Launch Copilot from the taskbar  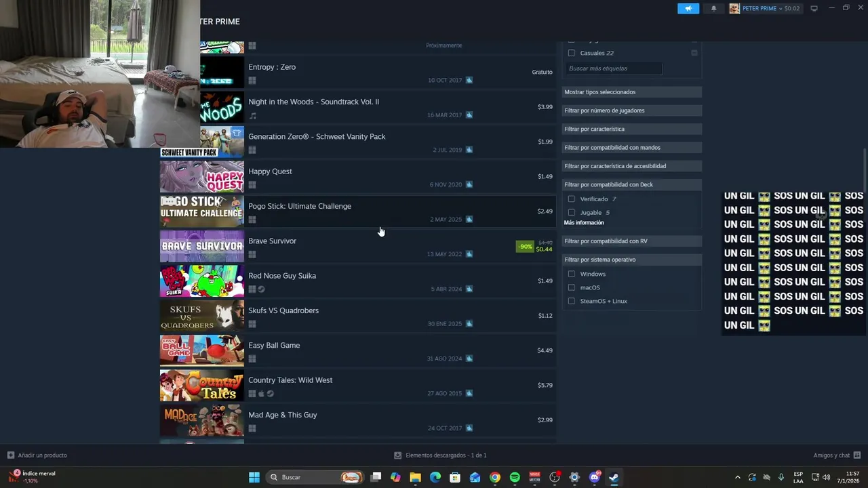[395, 477]
